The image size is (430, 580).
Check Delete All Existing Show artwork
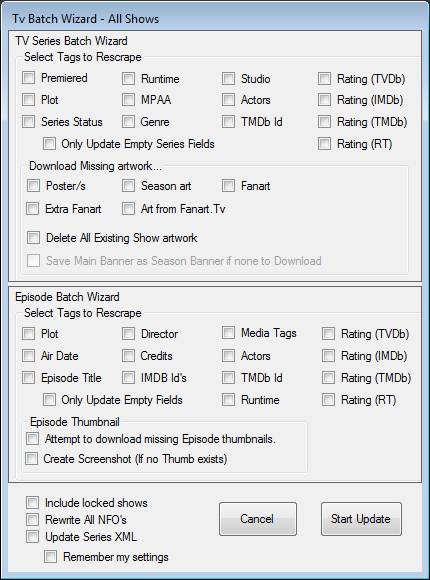33,237
